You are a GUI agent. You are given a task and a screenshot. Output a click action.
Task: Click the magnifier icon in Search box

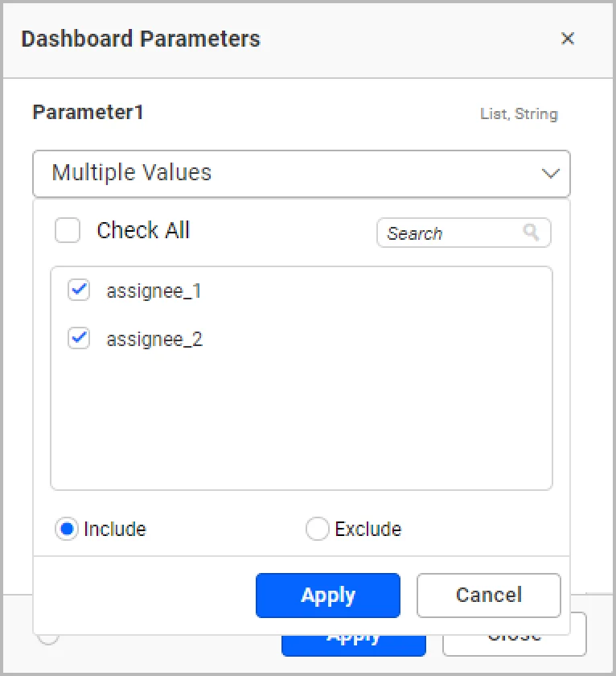pyautogui.click(x=532, y=233)
